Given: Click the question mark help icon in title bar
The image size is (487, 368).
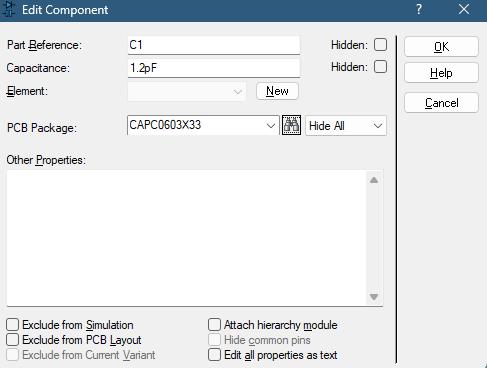Looking at the screenshot, I should (419, 9).
